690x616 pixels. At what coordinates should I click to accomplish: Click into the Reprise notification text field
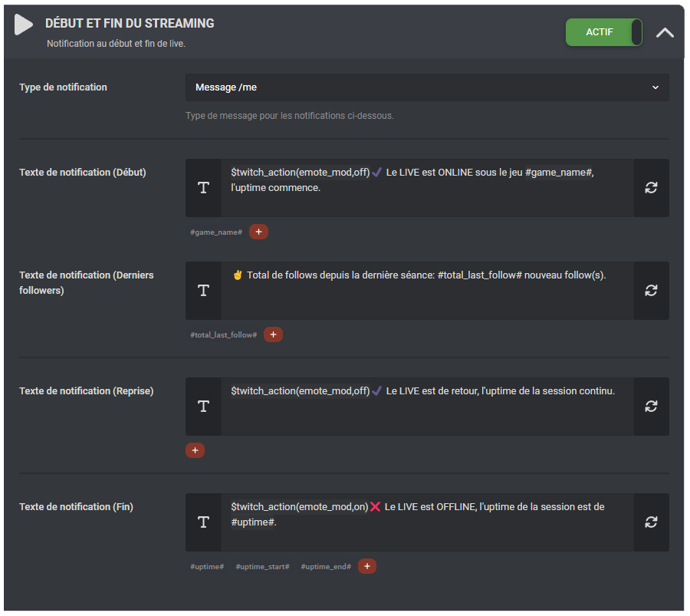coord(427,407)
